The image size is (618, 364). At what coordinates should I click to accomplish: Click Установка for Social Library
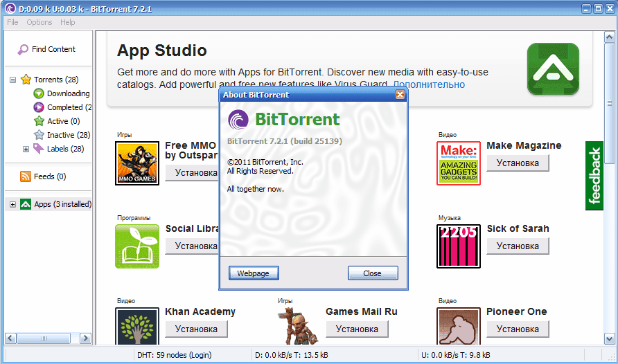193,246
